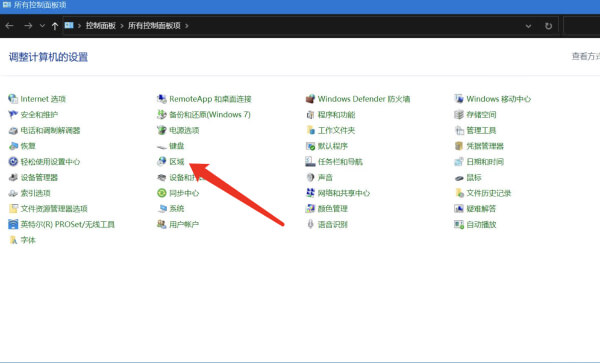
Task: Click the refresh button in address bar
Action: click(x=548, y=26)
